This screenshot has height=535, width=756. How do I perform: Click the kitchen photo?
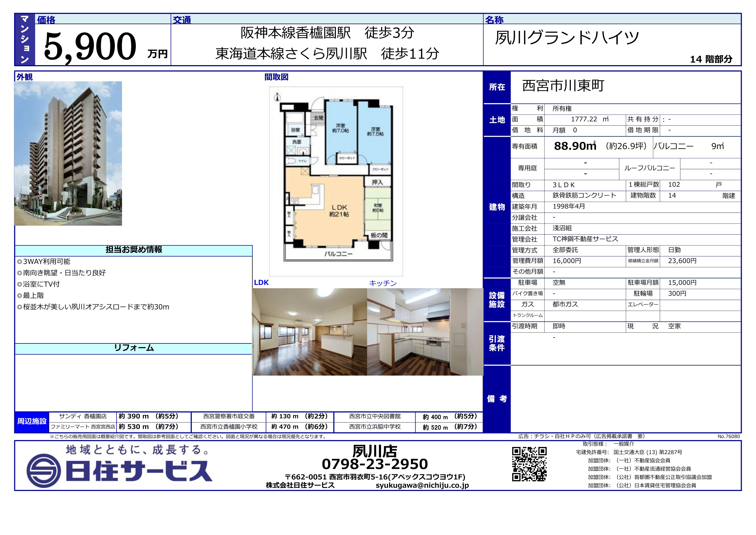pyautogui.click(x=425, y=332)
